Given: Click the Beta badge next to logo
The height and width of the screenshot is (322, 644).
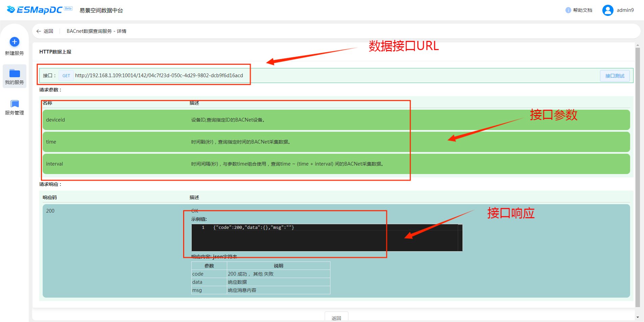Looking at the screenshot, I should [x=68, y=8].
